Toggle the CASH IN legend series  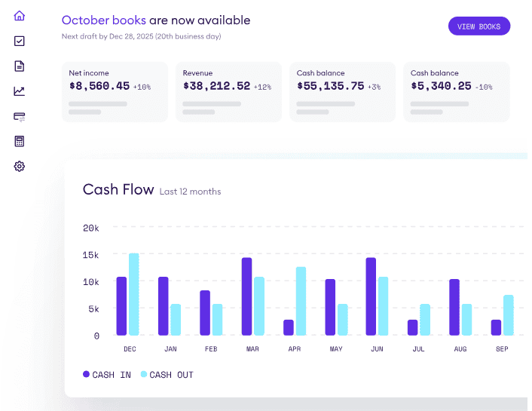coord(106,375)
